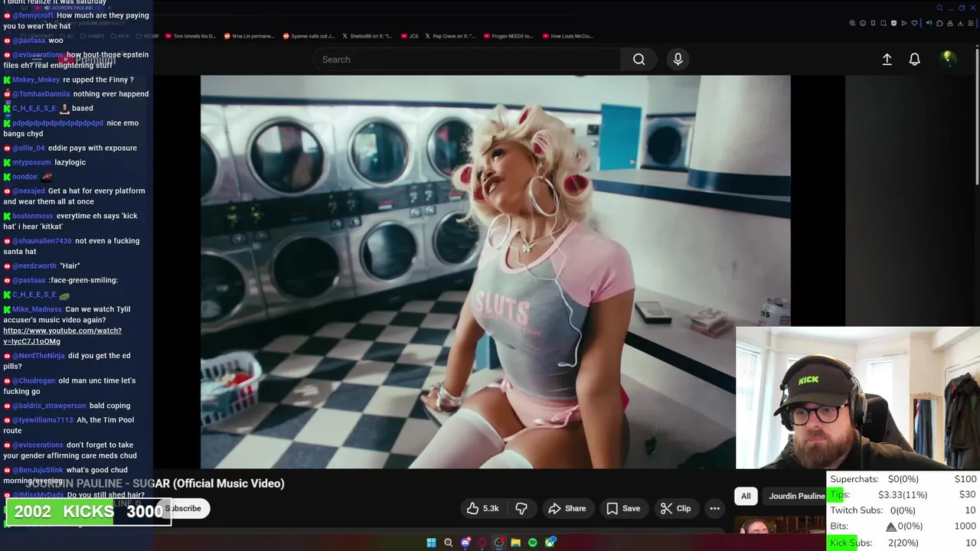Click the Save button under the video

pos(623,508)
